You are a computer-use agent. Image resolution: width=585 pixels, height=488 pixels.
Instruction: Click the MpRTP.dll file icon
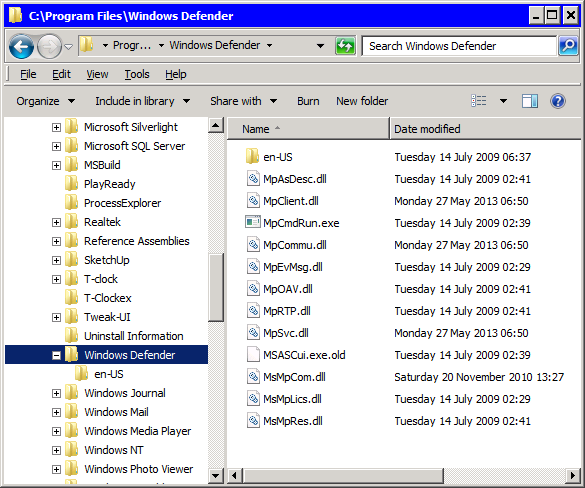[253, 311]
